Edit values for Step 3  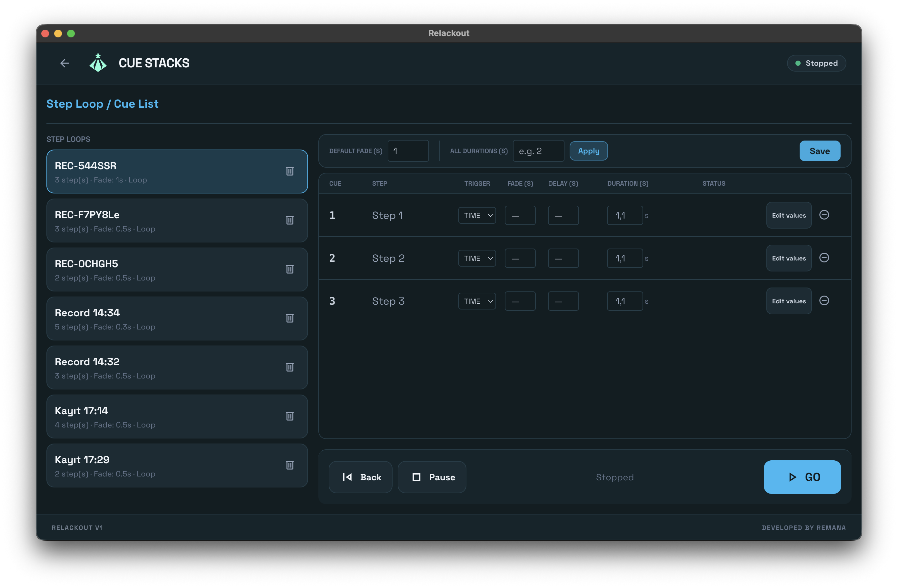click(789, 301)
